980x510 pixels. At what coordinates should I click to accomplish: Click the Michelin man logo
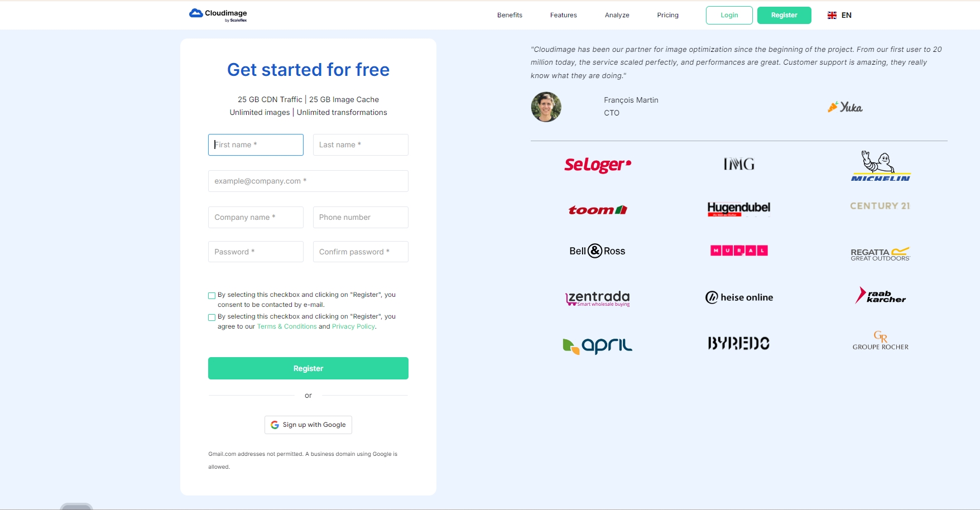click(880, 166)
